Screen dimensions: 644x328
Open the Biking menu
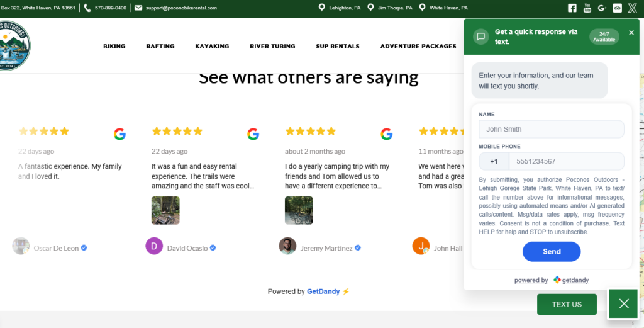click(x=114, y=47)
